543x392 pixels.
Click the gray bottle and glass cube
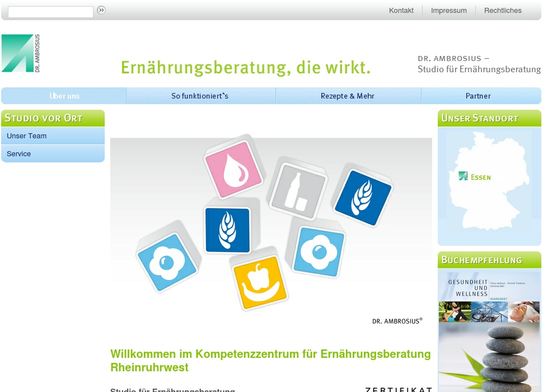[297, 192]
